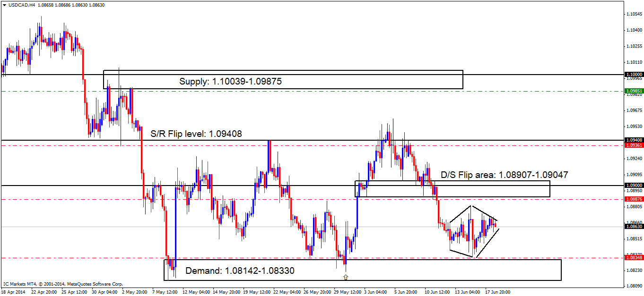Click the 1.08515 price on the scale

click(634, 239)
